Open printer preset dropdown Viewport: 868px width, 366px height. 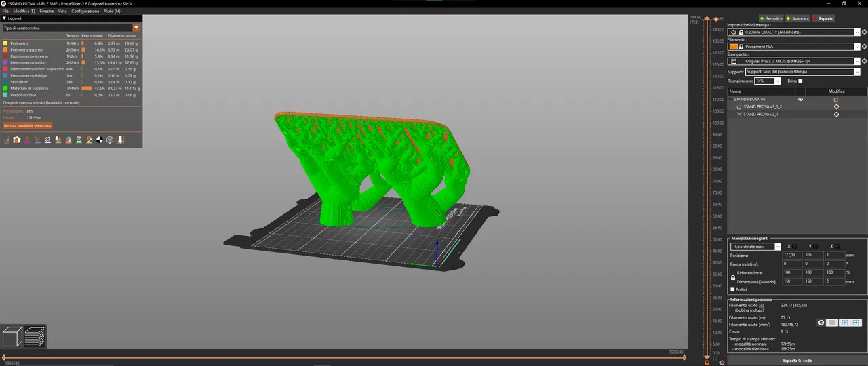coord(857,61)
